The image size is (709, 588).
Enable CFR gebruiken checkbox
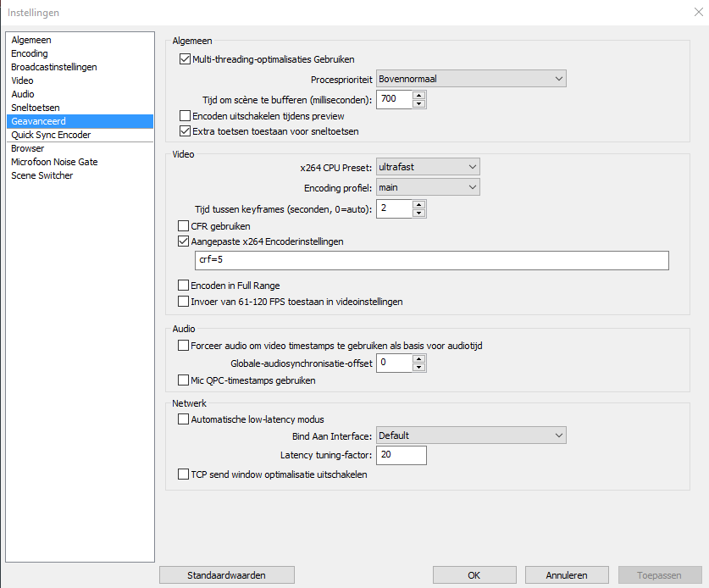(183, 225)
